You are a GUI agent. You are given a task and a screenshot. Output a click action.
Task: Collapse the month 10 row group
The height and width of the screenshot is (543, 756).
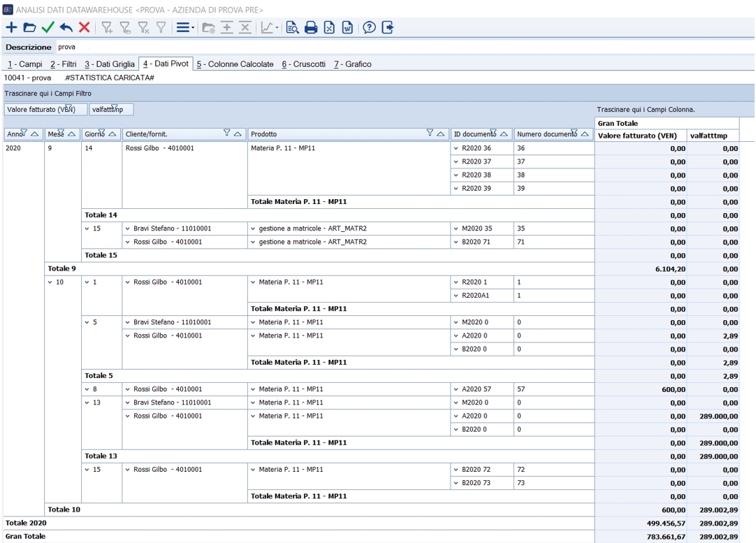[50, 282]
